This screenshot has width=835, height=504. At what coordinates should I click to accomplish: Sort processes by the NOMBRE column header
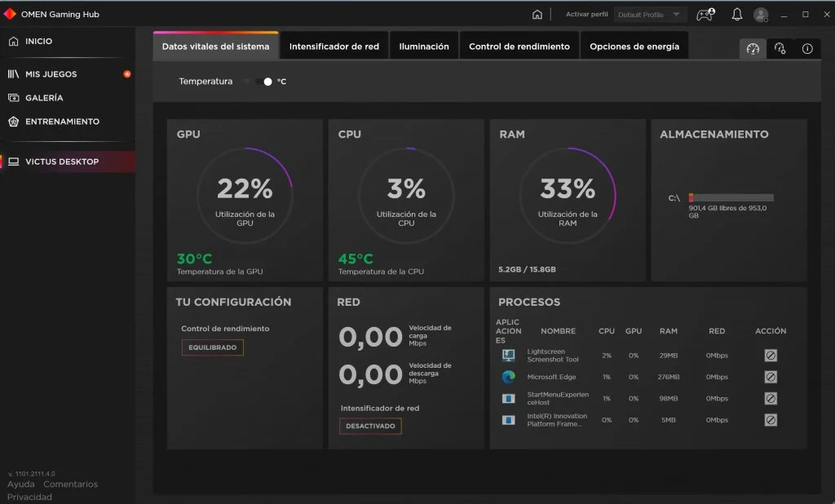(558, 331)
